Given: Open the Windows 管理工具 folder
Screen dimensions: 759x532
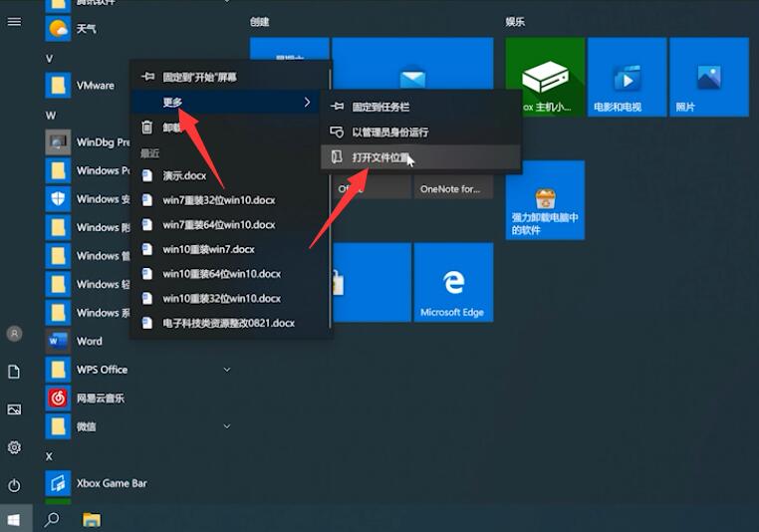Looking at the screenshot, I should click(88, 256).
